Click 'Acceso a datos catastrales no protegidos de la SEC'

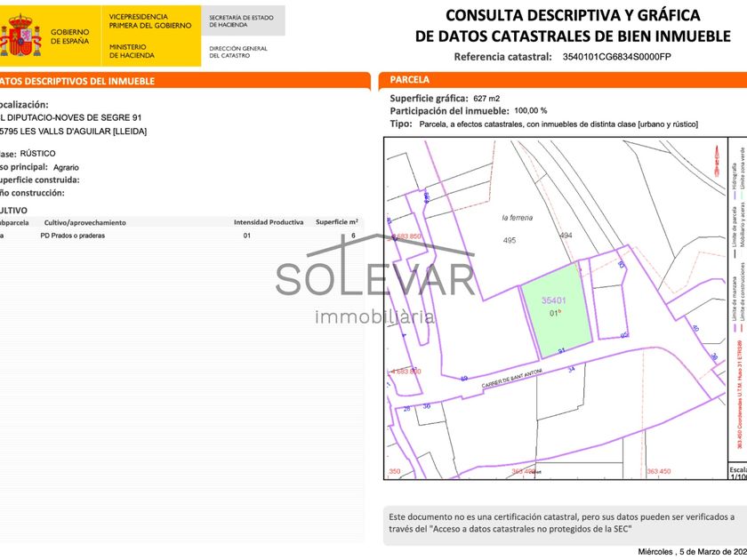[530, 529]
